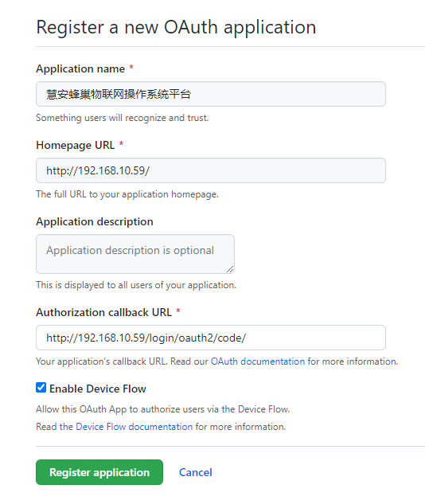
Task: Click the Register a new OAuth application heading
Action: tap(176, 27)
